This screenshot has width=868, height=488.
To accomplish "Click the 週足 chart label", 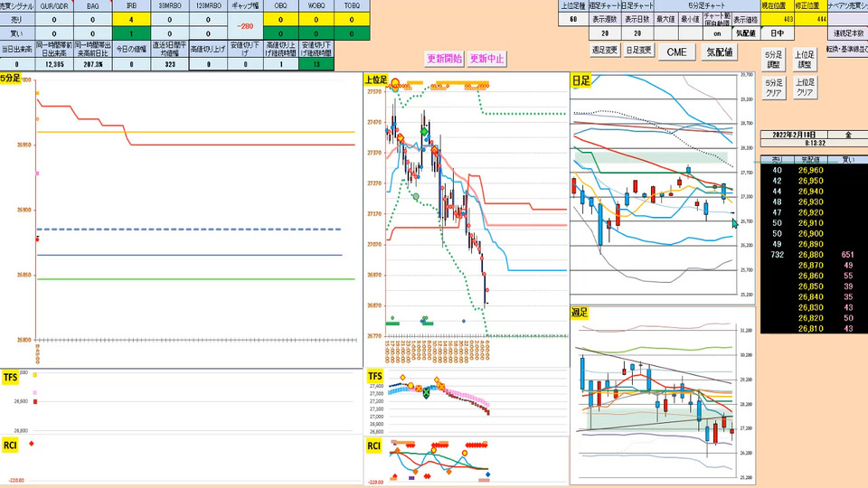I will tap(579, 313).
